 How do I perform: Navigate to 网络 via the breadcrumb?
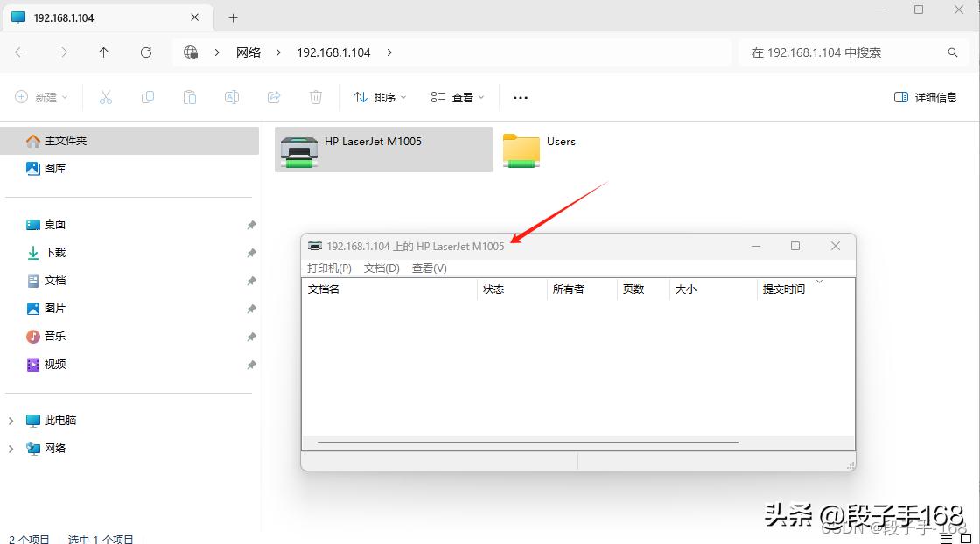click(248, 52)
